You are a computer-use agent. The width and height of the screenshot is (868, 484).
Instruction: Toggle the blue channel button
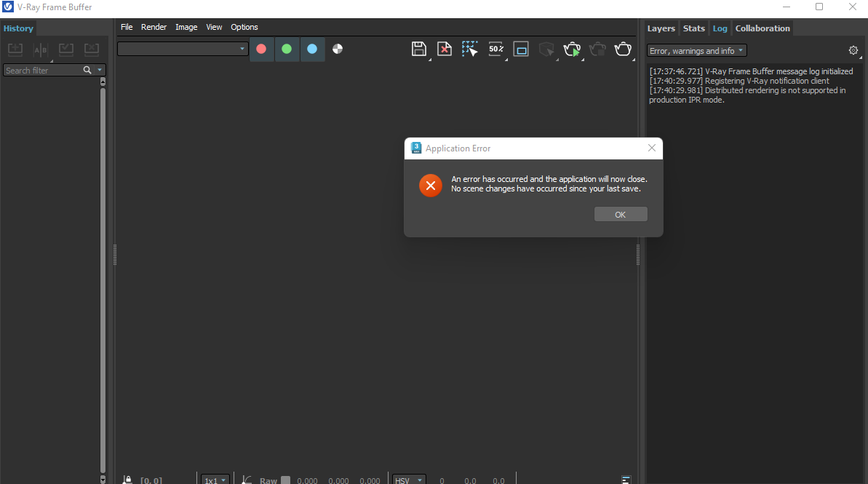(x=312, y=49)
